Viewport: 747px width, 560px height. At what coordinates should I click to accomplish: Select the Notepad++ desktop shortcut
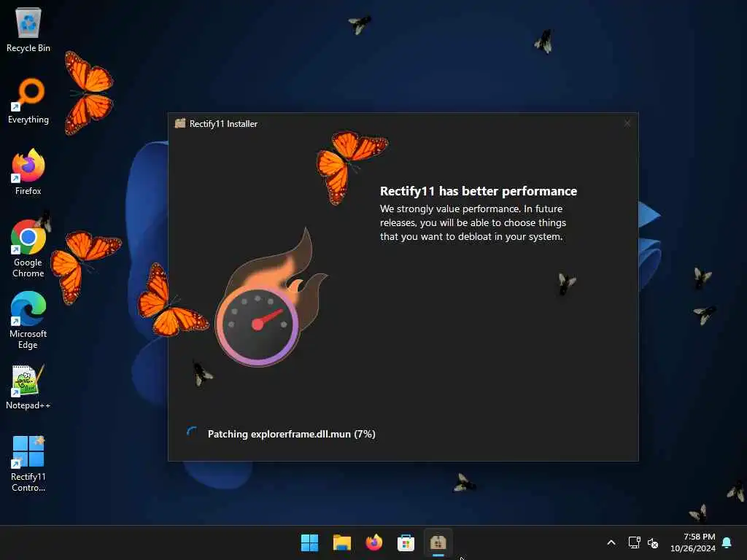tap(28, 386)
